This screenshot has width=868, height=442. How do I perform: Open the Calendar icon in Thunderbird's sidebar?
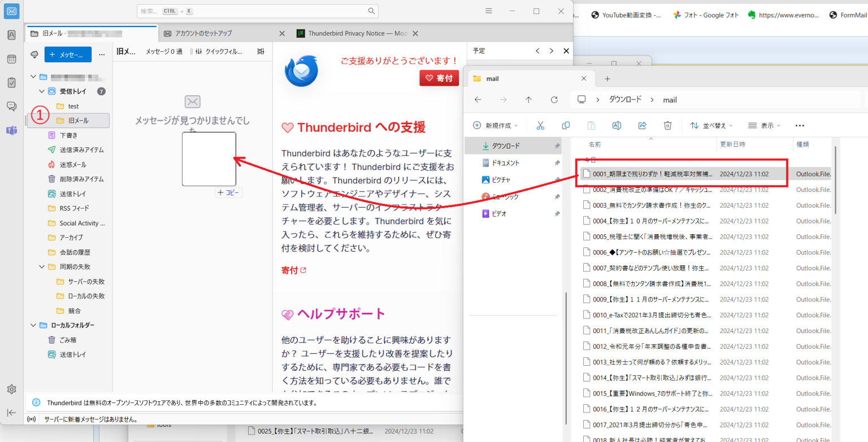(11, 59)
